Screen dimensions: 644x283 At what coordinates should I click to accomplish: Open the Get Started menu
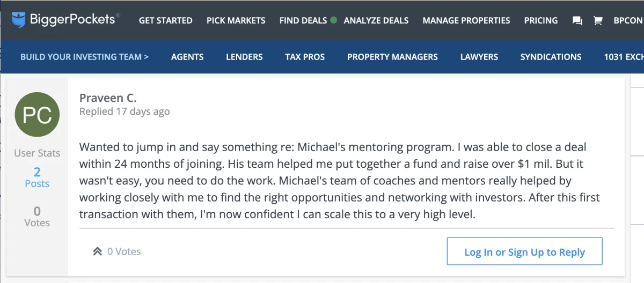[165, 20]
